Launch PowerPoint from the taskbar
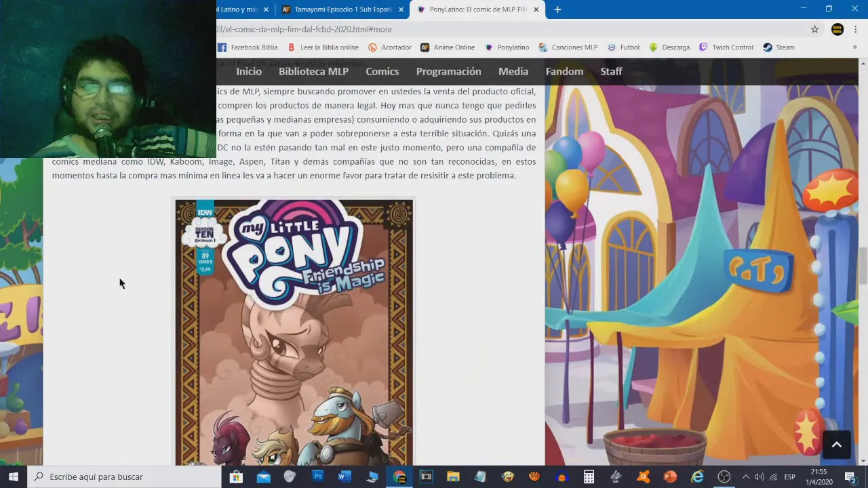The width and height of the screenshot is (868, 488). pyautogui.click(x=670, y=476)
